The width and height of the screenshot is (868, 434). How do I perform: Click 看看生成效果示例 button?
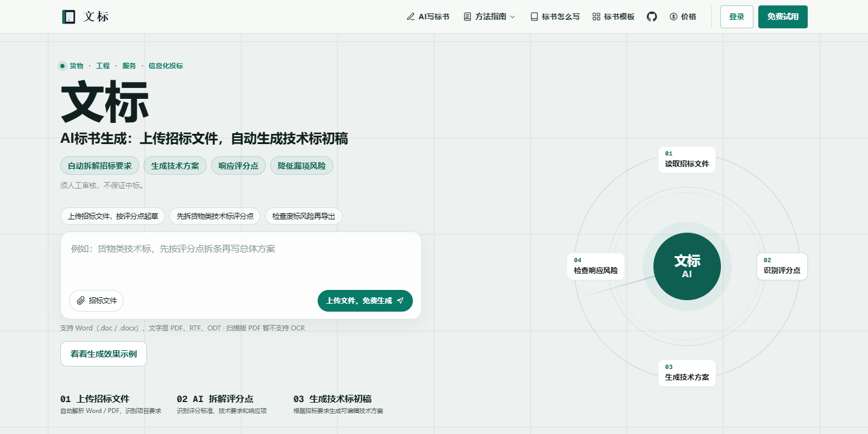[104, 354]
